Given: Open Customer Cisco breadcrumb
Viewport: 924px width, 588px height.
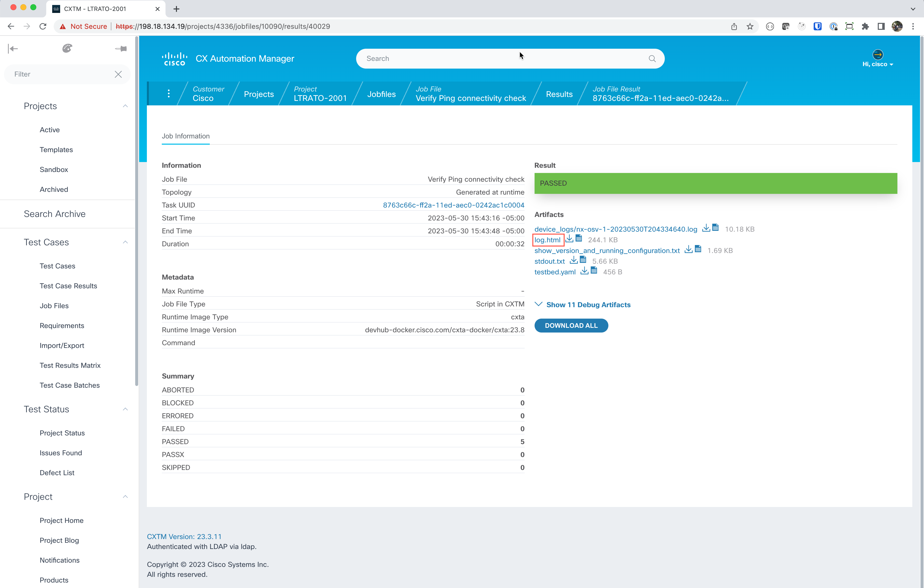Looking at the screenshot, I should point(208,93).
